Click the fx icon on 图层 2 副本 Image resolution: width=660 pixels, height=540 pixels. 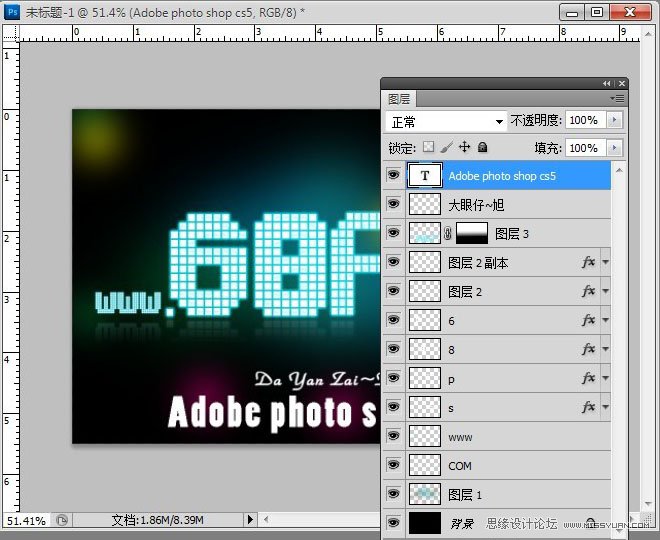pos(588,262)
